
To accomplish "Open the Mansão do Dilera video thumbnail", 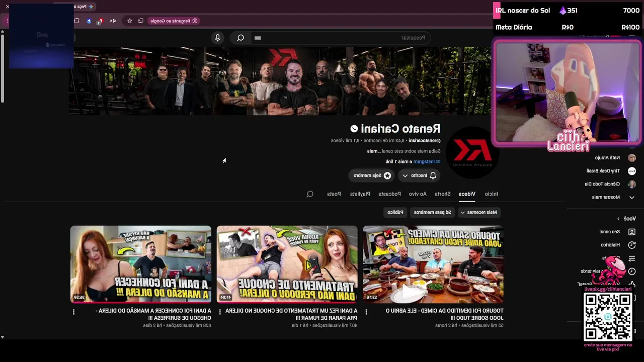I will 141,264.
